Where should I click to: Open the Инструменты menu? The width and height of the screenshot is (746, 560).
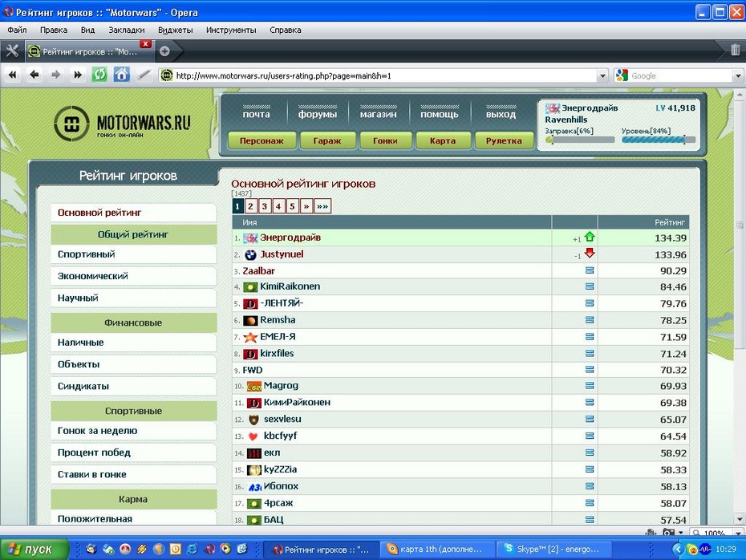[231, 30]
